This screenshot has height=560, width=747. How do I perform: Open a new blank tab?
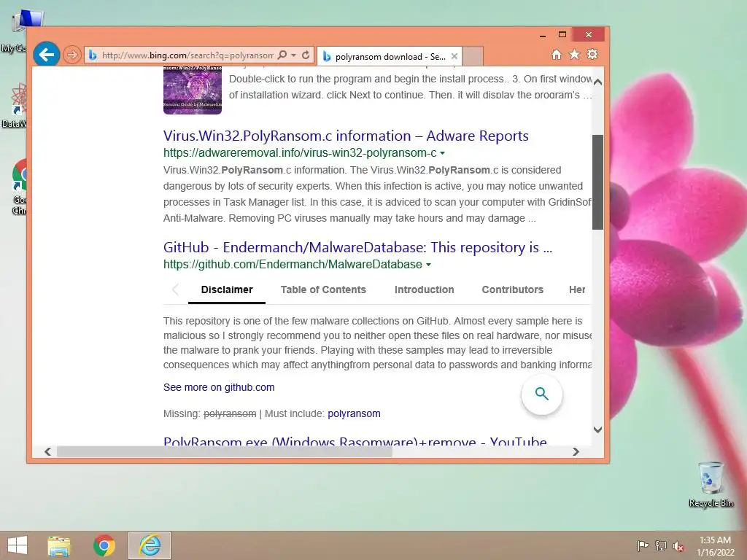[473, 56]
